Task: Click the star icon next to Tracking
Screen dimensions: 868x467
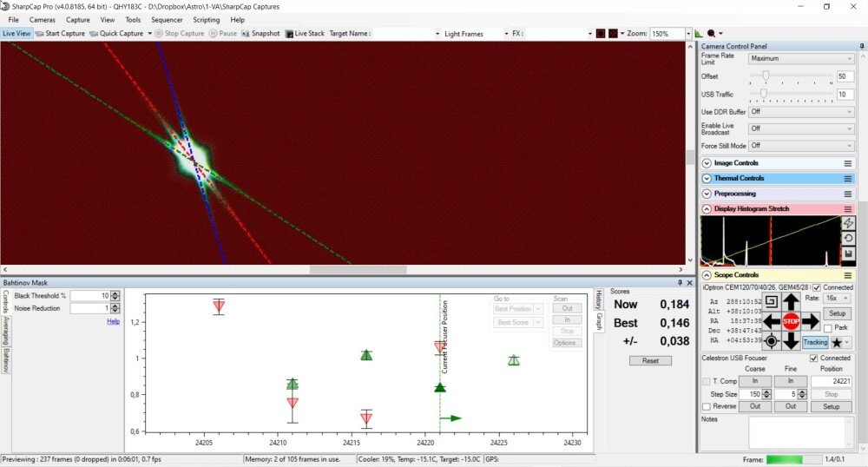Action: (x=837, y=343)
